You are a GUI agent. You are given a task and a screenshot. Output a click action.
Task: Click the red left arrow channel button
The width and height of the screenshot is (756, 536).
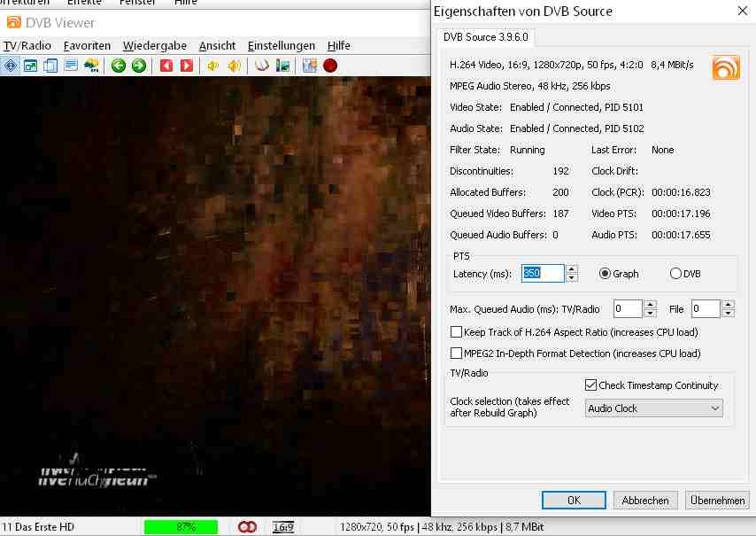pyautogui.click(x=166, y=66)
